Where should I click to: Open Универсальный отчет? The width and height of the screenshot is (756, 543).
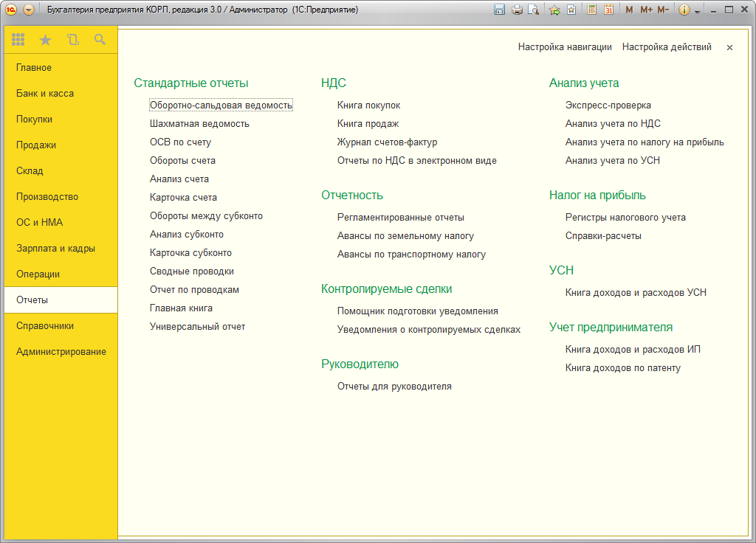(x=197, y=327)
